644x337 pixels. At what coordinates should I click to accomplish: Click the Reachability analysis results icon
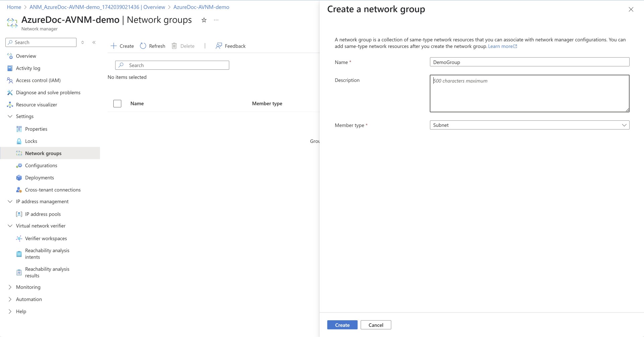19,272
